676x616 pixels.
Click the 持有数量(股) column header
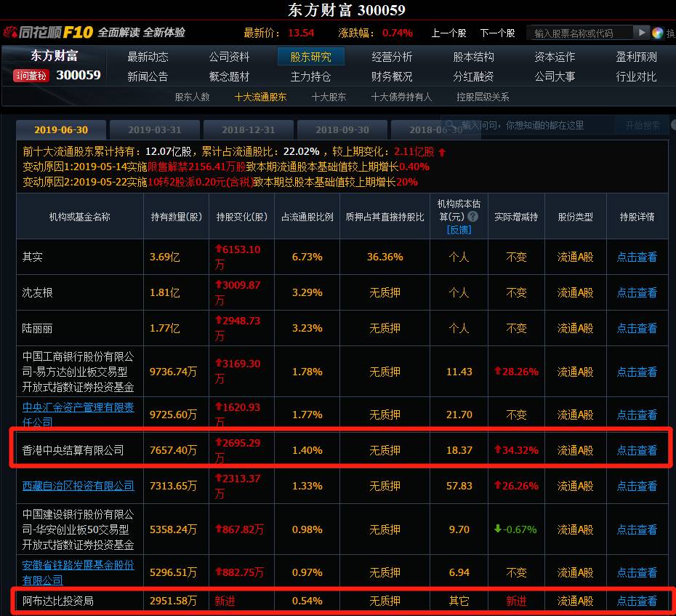177,217
